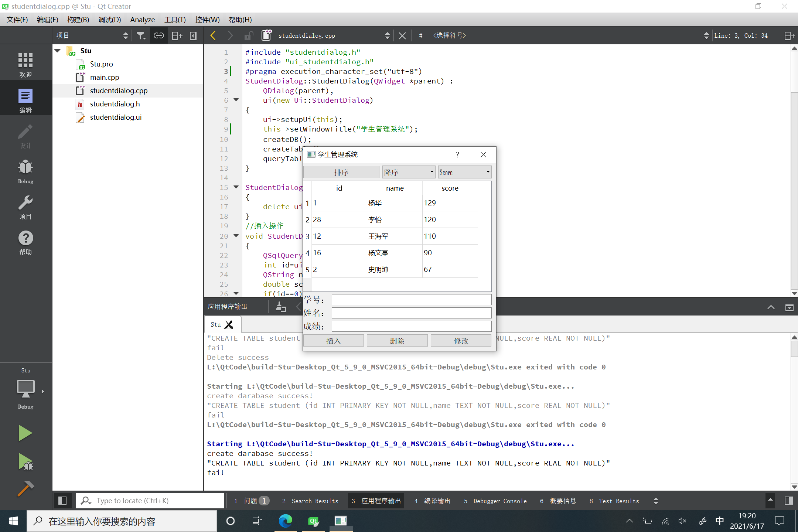The height and width of the screenshot is (532, 798).
Task: Switch to the Edit (编辑) mode
Action: coord(25,100)
